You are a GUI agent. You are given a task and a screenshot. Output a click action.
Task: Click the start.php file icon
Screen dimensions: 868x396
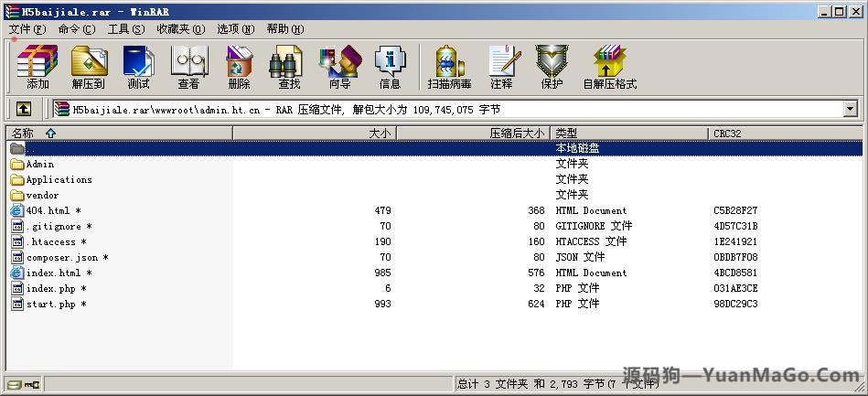coord(17,304)
